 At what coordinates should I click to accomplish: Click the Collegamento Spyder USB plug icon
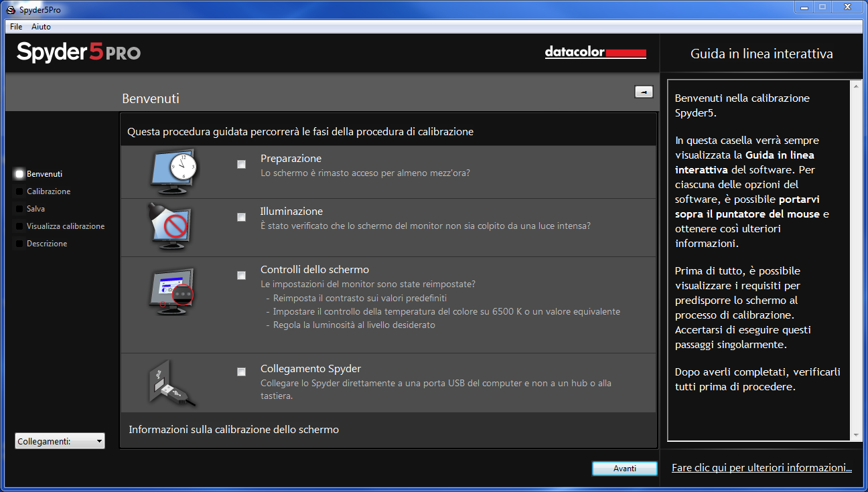[171, 384]
